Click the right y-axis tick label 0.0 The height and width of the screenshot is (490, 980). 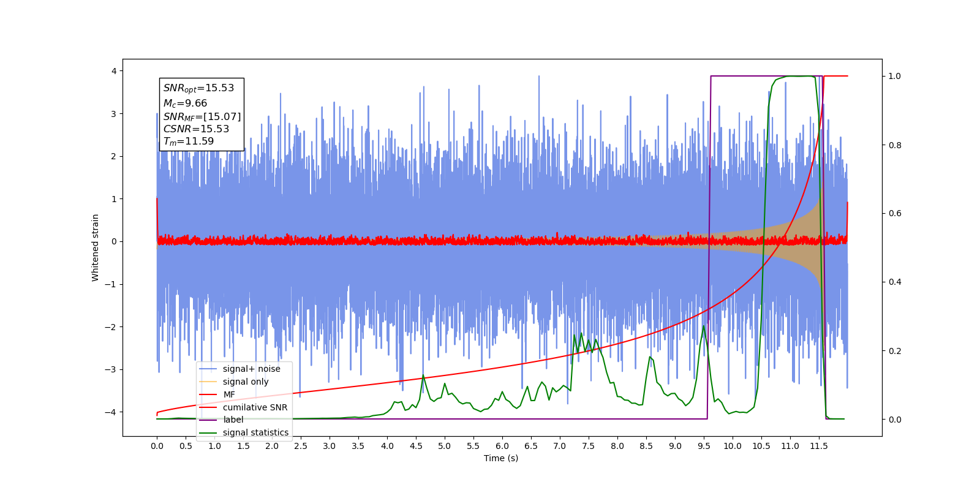895,420
